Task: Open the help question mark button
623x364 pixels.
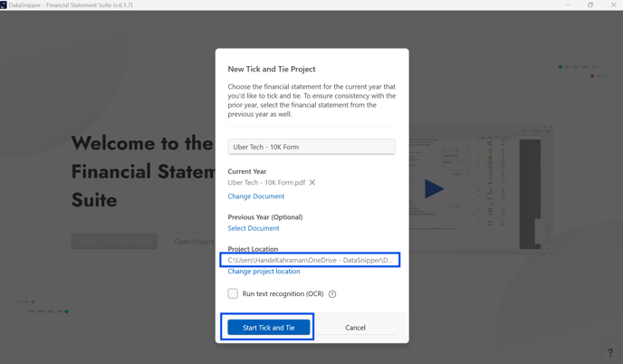Action: 610,352
